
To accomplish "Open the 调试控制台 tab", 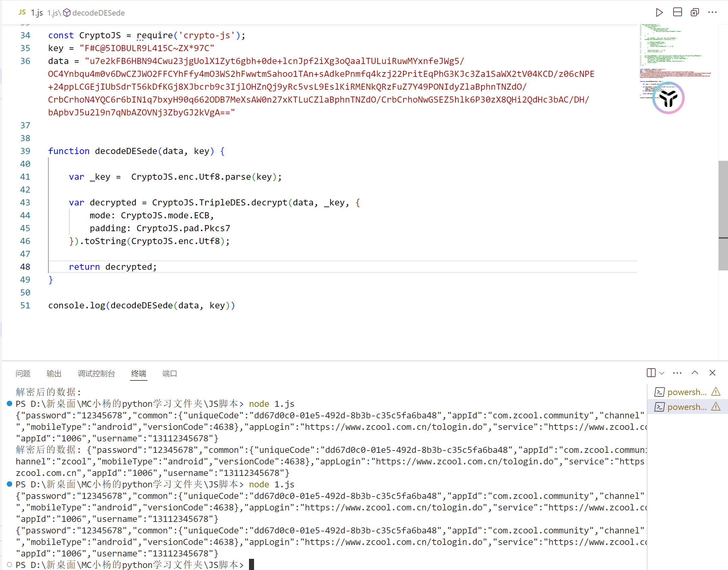I will point(96,373).
